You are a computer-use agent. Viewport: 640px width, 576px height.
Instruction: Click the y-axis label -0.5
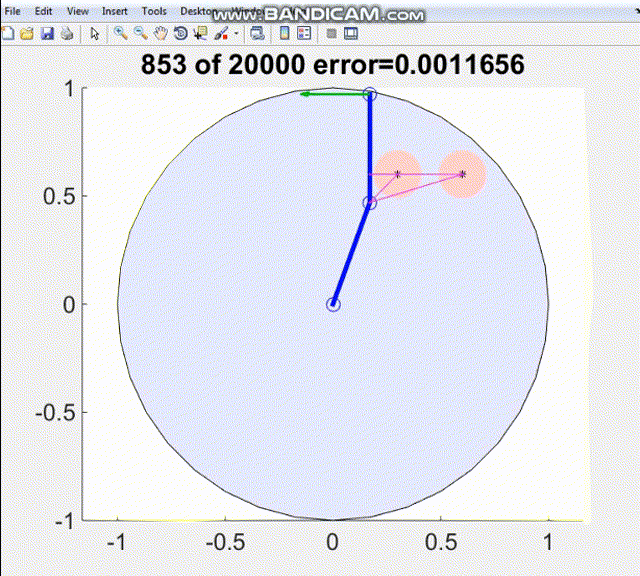pyautogui.click(x=56, y=413)
